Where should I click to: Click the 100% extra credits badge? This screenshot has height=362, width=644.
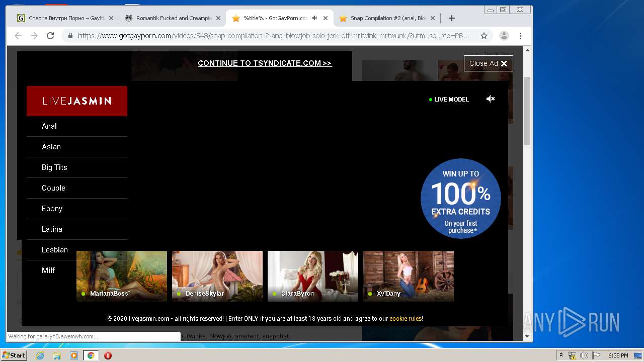461,199
